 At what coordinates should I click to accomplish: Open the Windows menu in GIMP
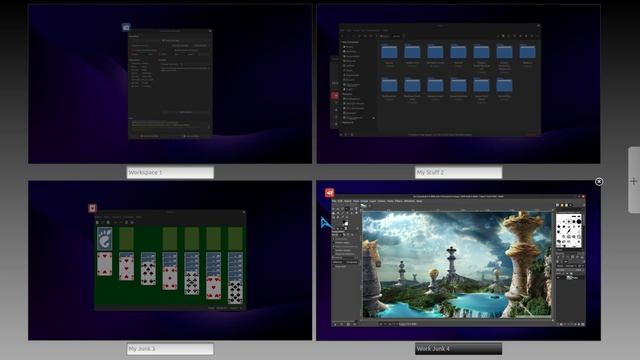409,201
